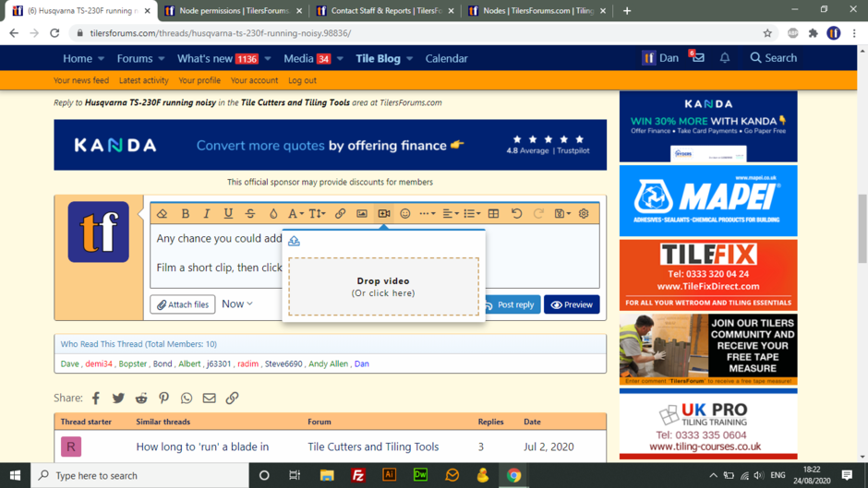Open the Font size dropdown
868x488 pixels.
click(x=318, y=214)
